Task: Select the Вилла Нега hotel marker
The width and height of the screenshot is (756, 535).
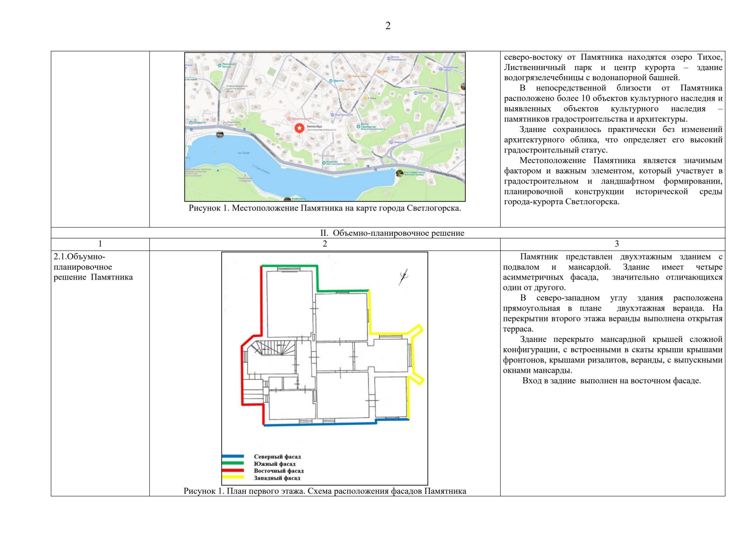Action: click(415, 93)
